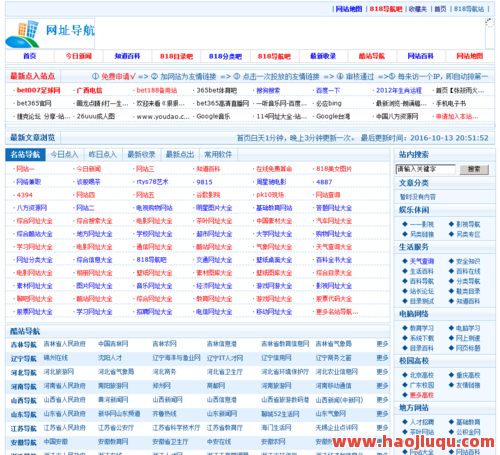Viewport: 500px width, 455px height.
Task: Open 安全知识 in the sidebar
Action: point(468,261)
